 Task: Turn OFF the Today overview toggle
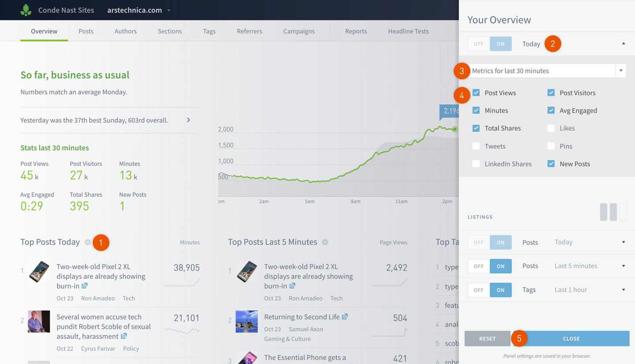[479, 44]
